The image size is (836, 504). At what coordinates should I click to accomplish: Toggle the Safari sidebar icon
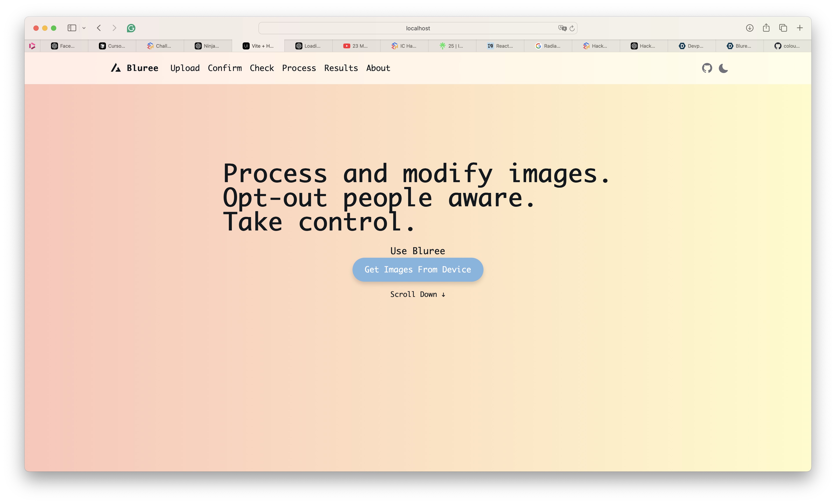click(72, 28)
